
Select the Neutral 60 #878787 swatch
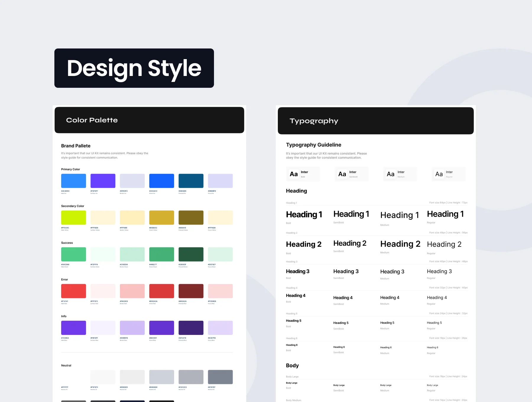point(220,377)
